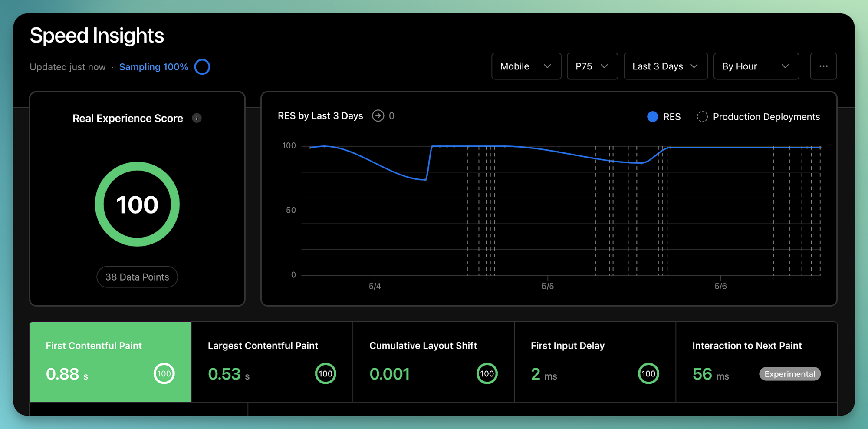
Task: Click the 100 score ring on Largest Contentful Paint
Action: click(325, 373)
